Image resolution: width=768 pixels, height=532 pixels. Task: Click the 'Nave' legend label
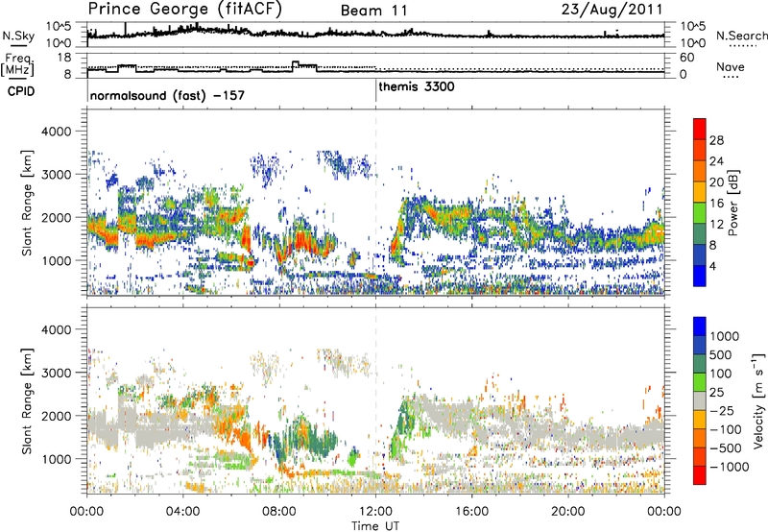tap(731, 66)
